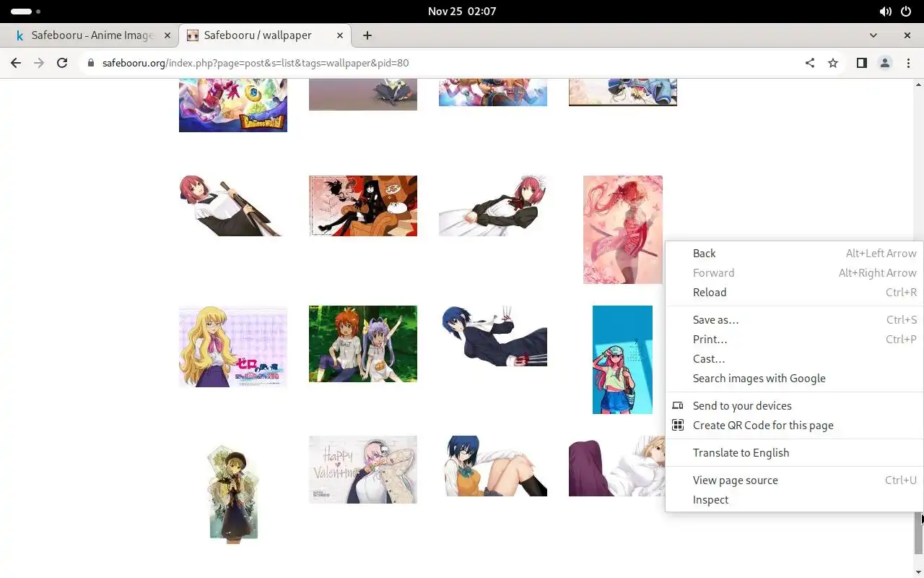Share this page via the share icon
Screen dimensions: 924x578
coord(810,63)
